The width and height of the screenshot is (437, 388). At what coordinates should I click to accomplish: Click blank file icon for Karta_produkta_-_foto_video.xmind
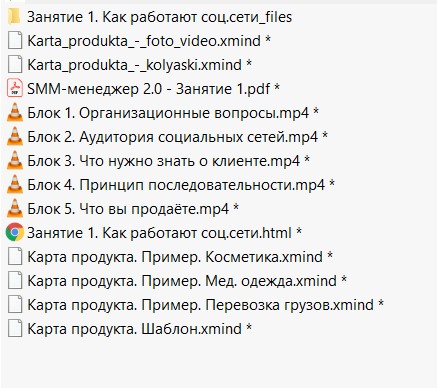(15, 40)
